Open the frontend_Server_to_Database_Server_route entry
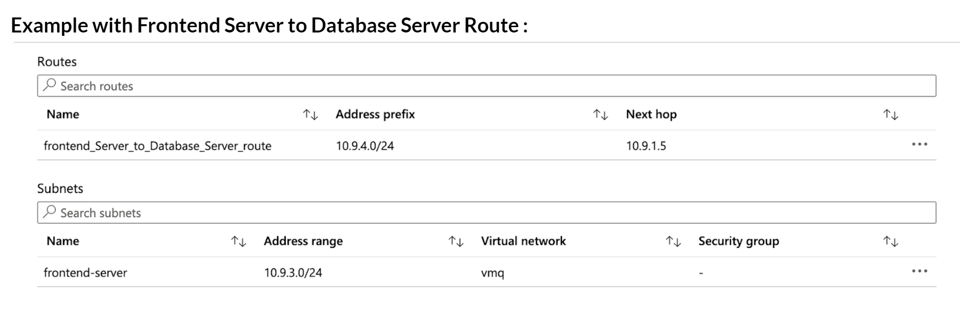Screen dimensions: 980x316 coord(157,146)
